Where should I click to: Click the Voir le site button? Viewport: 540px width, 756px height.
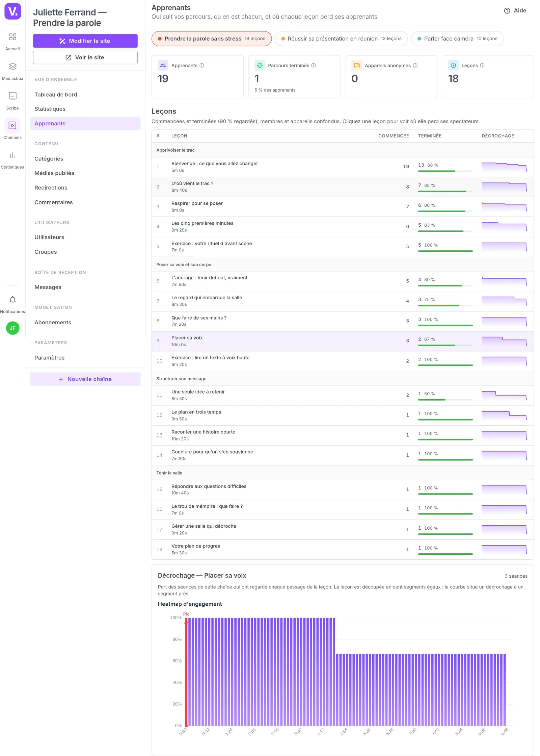(x=85, y=57)
